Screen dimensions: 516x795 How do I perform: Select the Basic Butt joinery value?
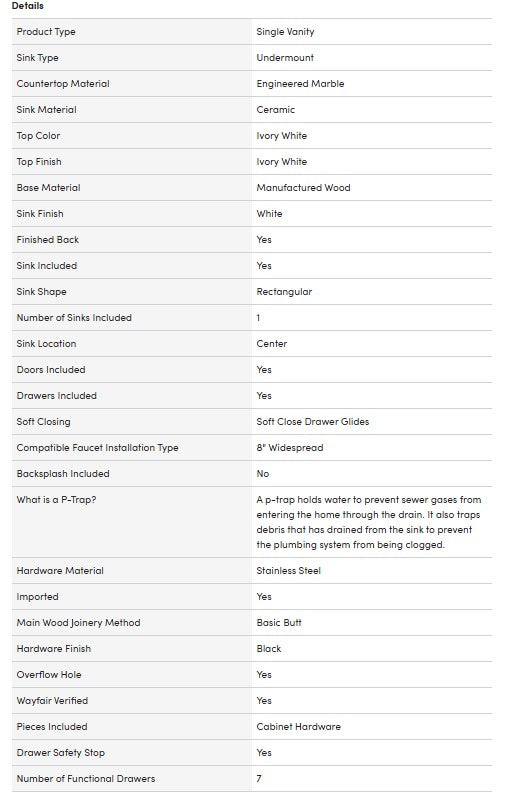click(279, 623)
